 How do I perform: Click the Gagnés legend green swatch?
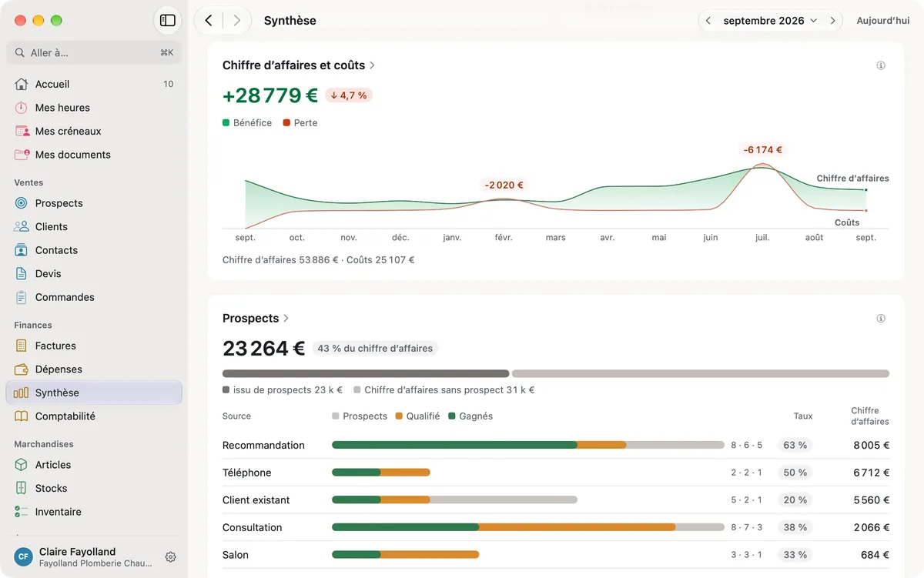(x=452, y=416)
